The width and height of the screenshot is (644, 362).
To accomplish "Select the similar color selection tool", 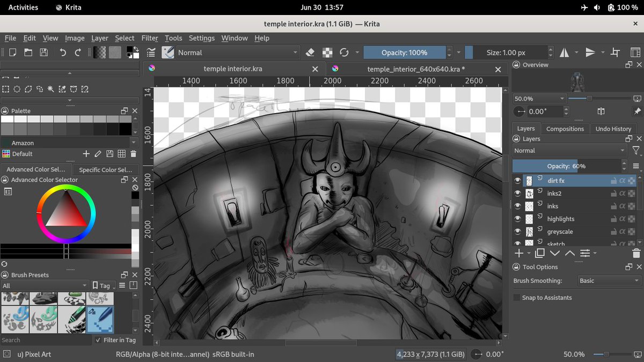I will pos(62,89).
